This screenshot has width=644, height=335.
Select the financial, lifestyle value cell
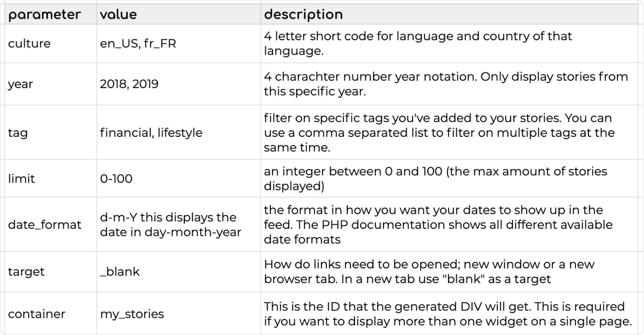coord(178,133)
